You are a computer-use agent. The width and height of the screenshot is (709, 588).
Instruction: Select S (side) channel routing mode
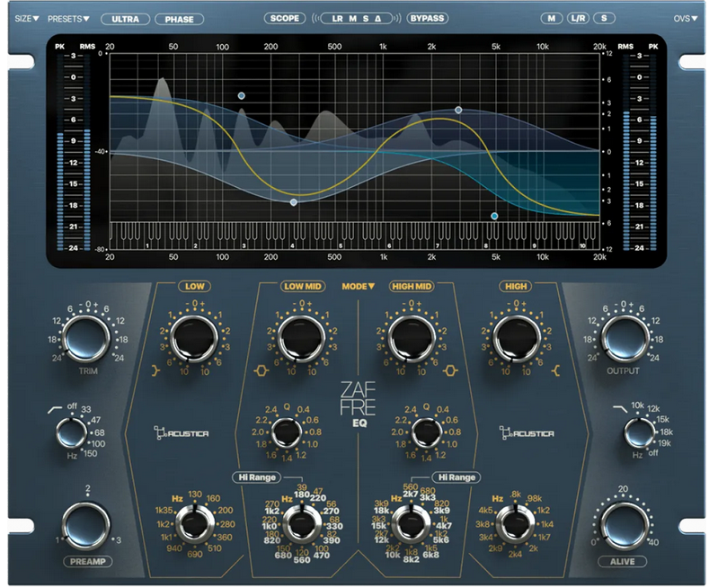(366, 19)
